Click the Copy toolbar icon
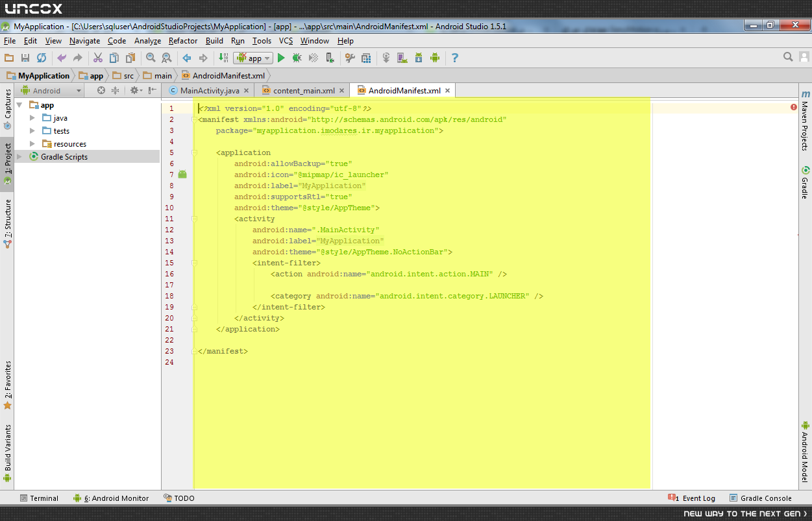 pos(114,58)
